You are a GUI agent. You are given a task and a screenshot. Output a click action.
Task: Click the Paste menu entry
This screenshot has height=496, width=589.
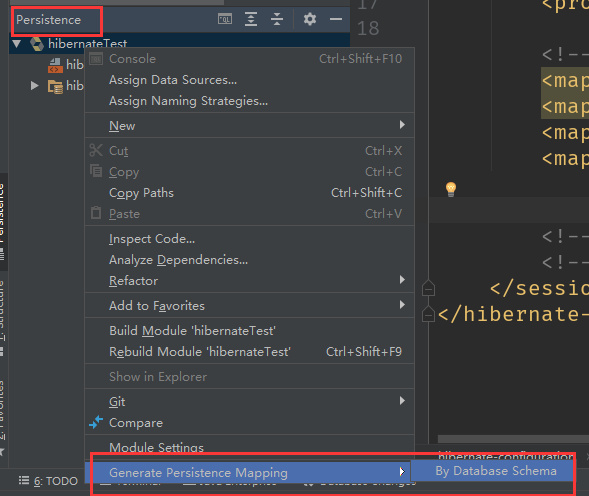[x=250, y=214]
